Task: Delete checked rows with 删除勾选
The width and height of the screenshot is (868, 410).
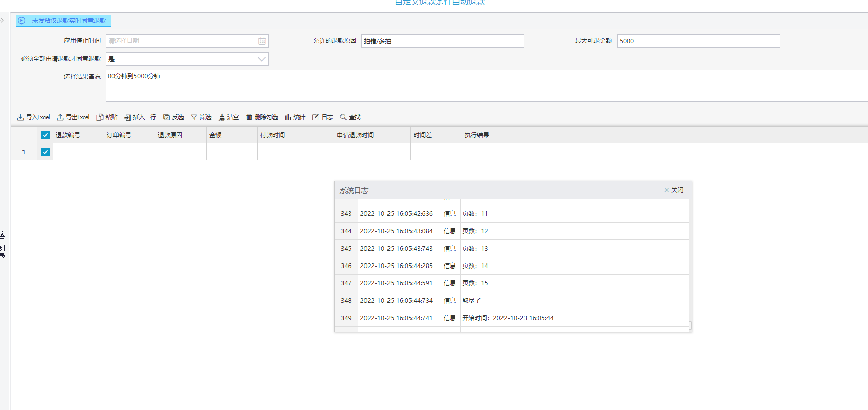Action: pos(262,117)
